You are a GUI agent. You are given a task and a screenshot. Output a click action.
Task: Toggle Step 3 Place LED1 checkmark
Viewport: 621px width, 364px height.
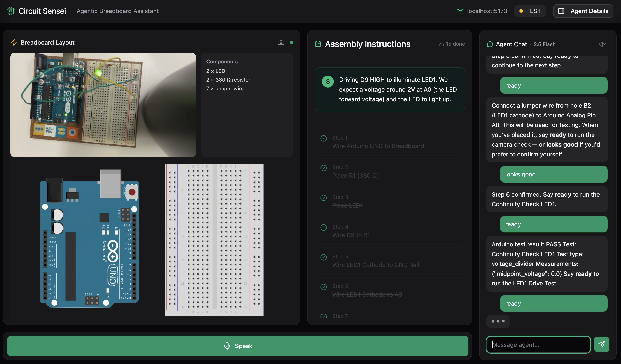point(324,198)
